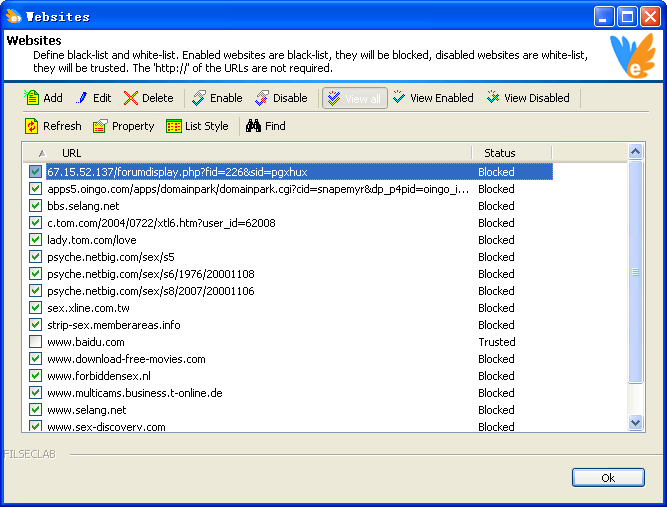Change the List Style view

tap(175, 126)
